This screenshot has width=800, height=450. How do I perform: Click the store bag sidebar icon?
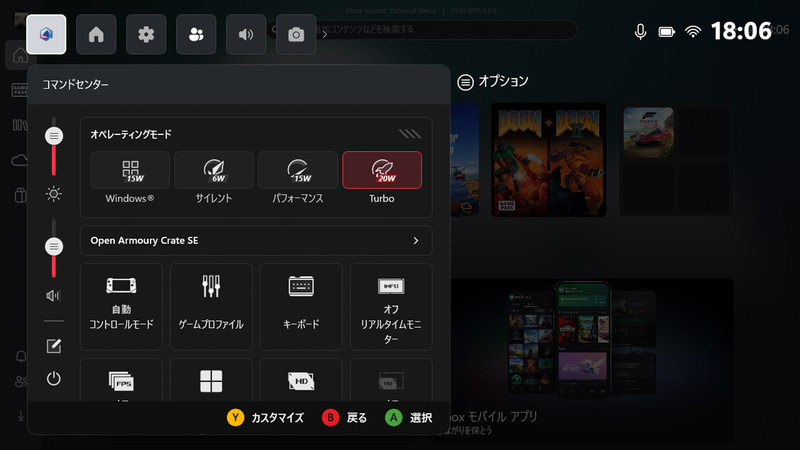click(x=20, y=195)
